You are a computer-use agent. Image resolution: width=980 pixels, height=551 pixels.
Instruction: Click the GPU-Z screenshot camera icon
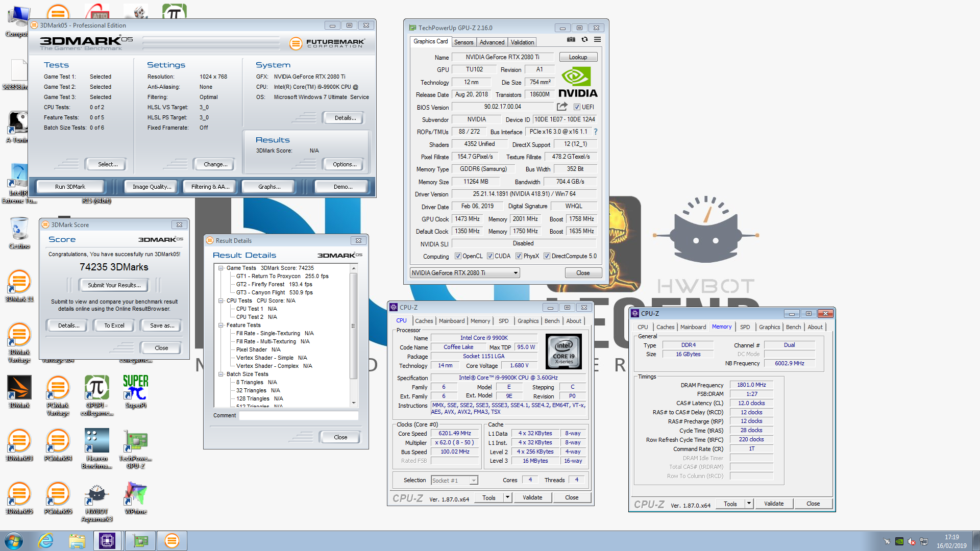click(571, 39)
